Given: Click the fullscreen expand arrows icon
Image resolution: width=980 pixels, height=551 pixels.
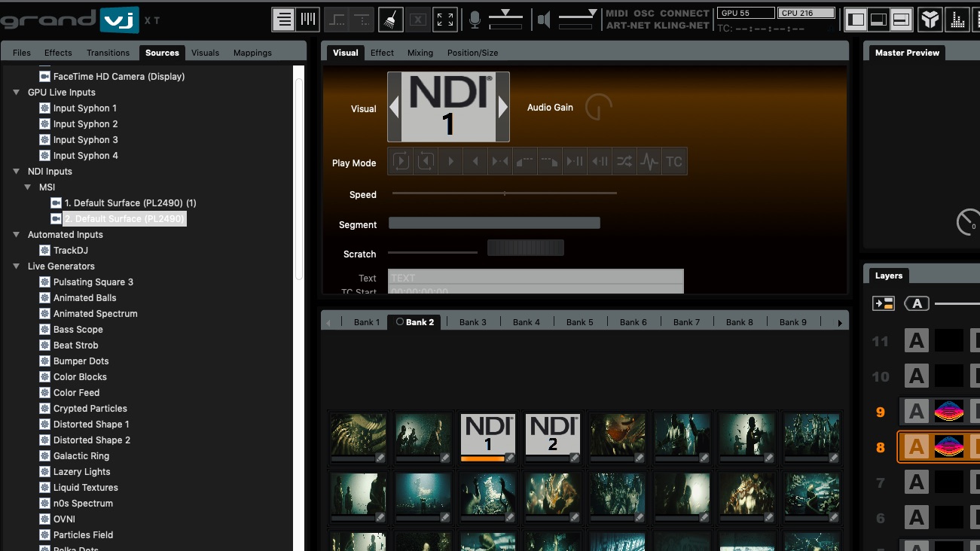Looking at the screenshot, I should [x=446, y=20].
